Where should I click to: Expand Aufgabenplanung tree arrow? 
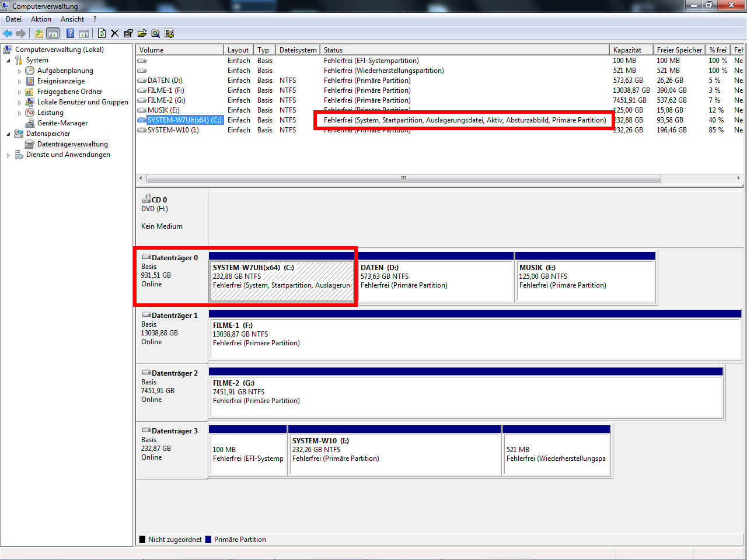tap(19, 71)
